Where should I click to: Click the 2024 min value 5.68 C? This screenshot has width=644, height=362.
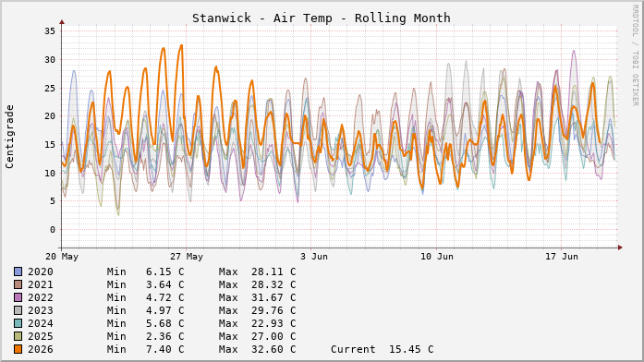pyautogui.click(x=164, y=323)
